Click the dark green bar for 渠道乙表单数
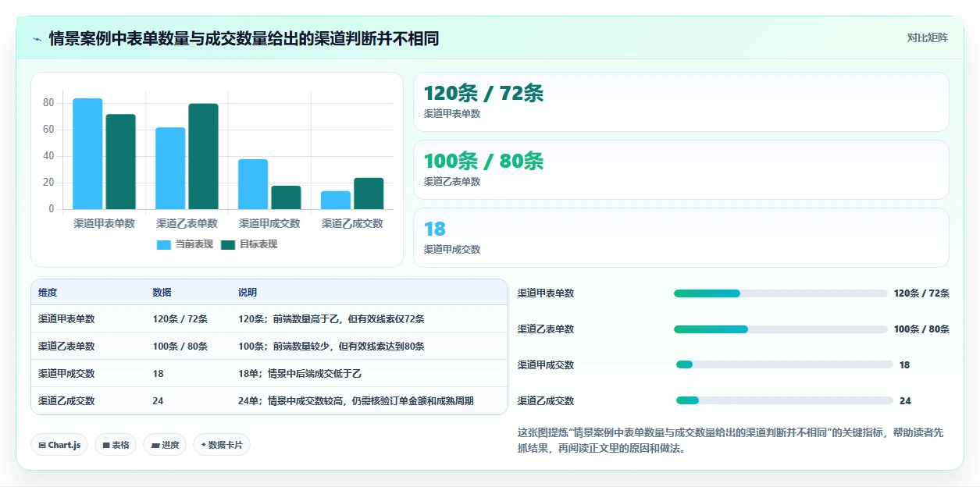The height and width of the screenshot is (487, 980). tap(203, 156)
